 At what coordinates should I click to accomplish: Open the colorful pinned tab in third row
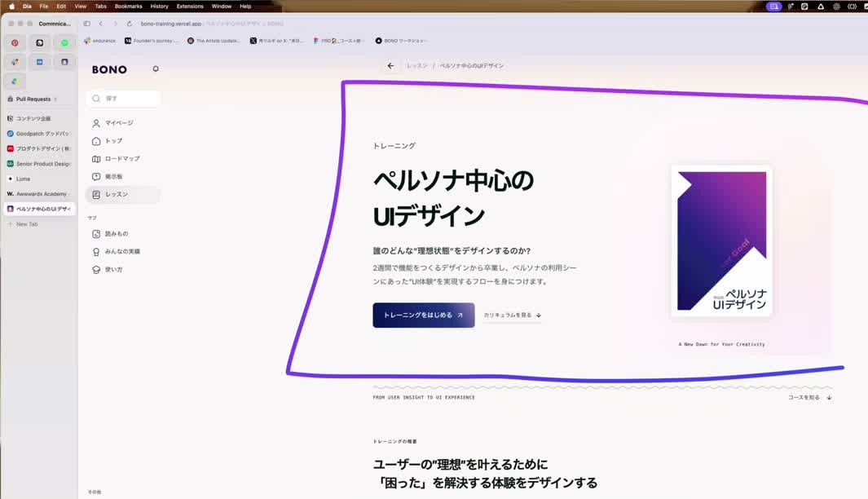point(15,82)
